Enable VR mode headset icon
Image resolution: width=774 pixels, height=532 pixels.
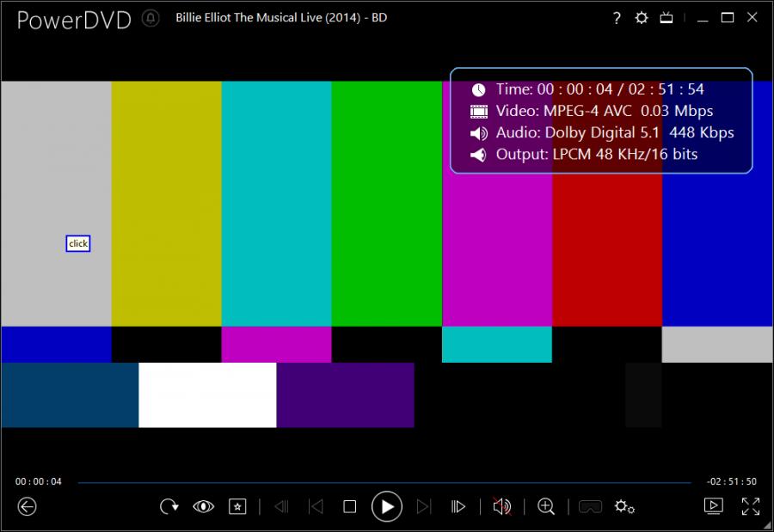click(590, 506)
